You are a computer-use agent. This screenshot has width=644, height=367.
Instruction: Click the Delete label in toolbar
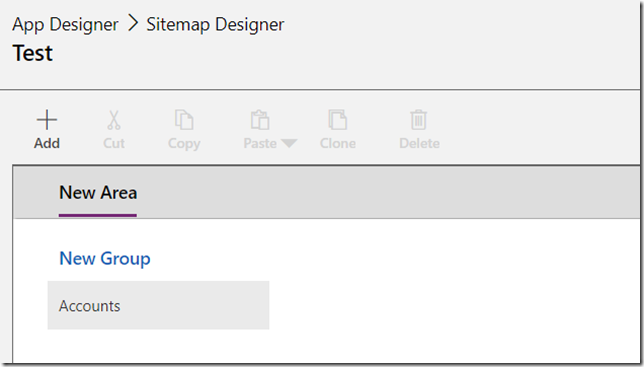pos(419,143)
